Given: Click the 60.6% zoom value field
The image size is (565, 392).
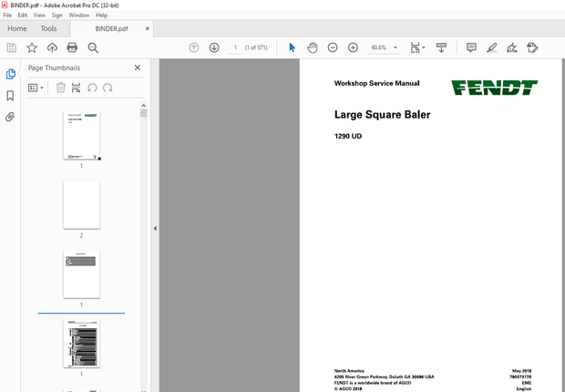Looking at the screenshot, I should point(379,47).
